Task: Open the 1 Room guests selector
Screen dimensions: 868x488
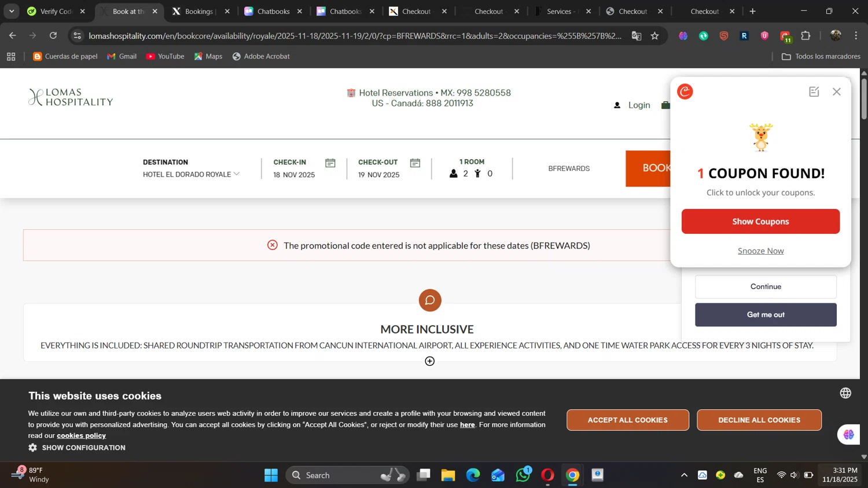Action: point(472,168)
